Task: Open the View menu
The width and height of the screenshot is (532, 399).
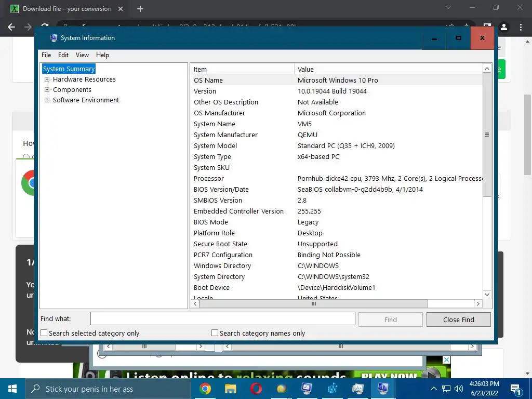Action: click(82, 55)
